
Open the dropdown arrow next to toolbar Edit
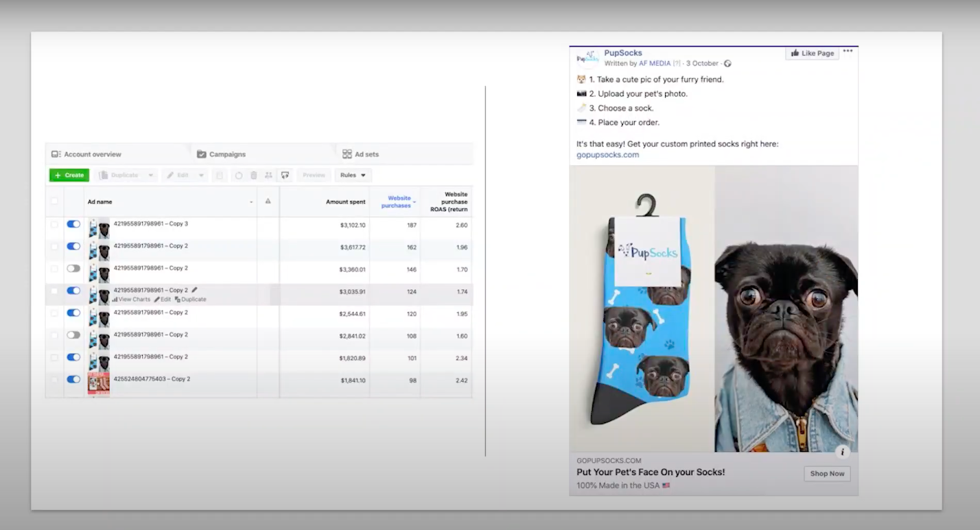click(201, 176)
